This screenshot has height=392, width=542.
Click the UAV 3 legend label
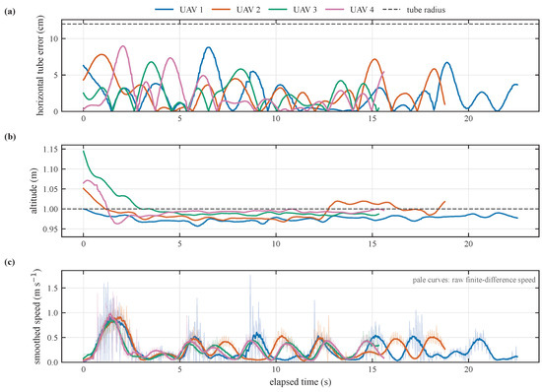pyautogui.click(x=305, y=10)
